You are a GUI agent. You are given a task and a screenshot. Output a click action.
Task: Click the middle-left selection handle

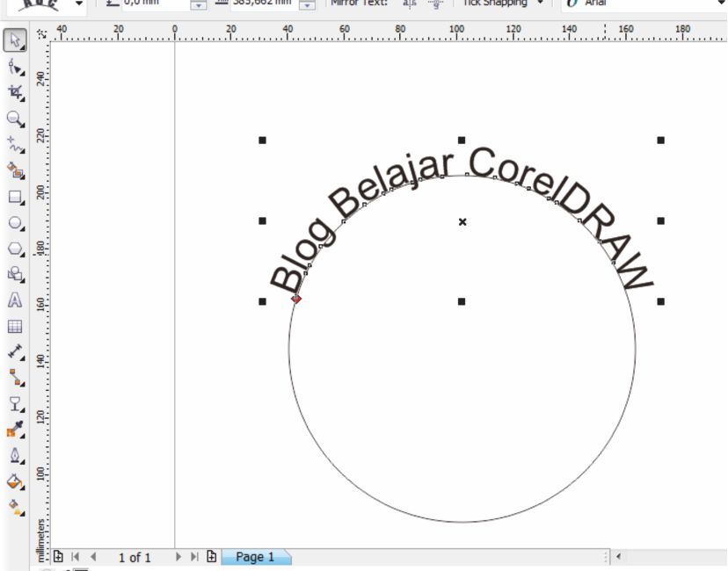point(262,220)
